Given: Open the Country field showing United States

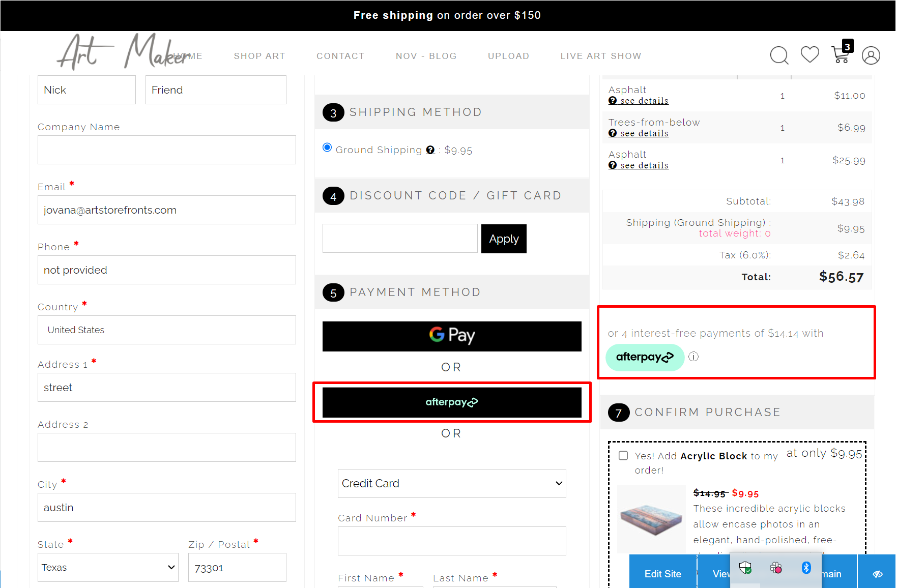Looking at the screenshot, I should point(166,330).
